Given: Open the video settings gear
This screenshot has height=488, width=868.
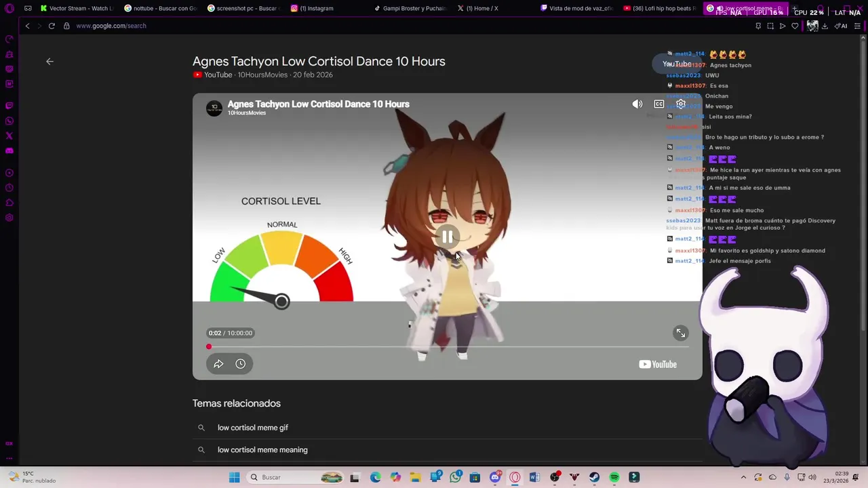Looking at the screenshot, I should [x=680, y=104].
